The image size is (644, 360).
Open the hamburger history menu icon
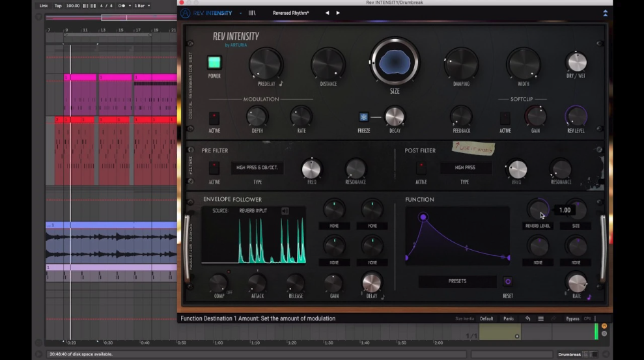540,318
